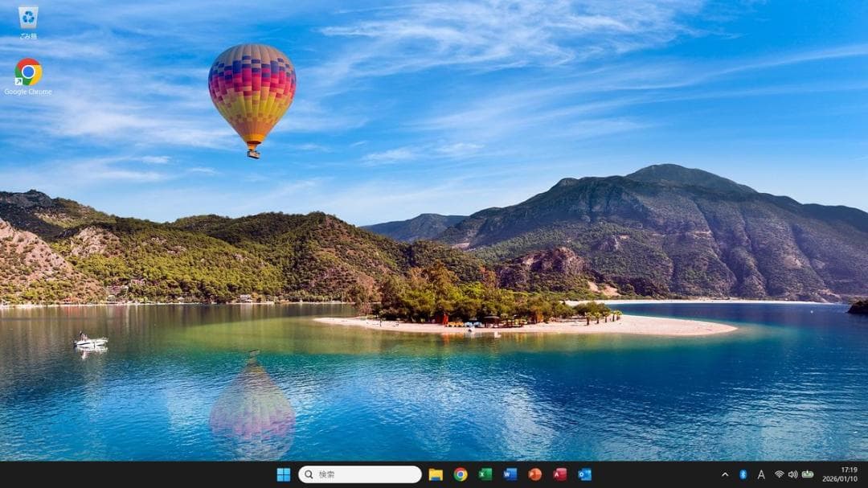
Task: Open Microsoft Access from the taskbar
Action: pos(563,474)
